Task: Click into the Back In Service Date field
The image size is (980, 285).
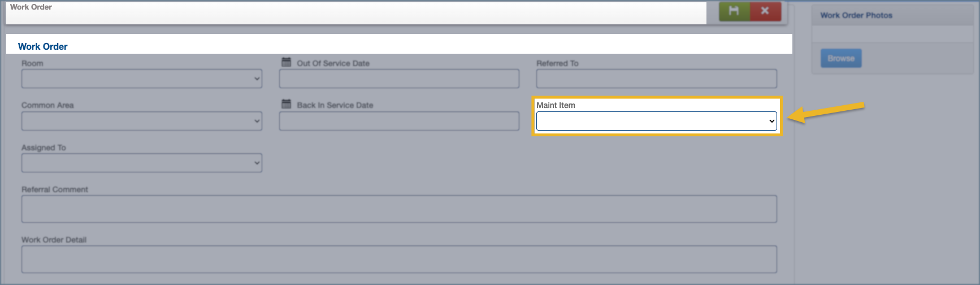Action: [399, 121]
